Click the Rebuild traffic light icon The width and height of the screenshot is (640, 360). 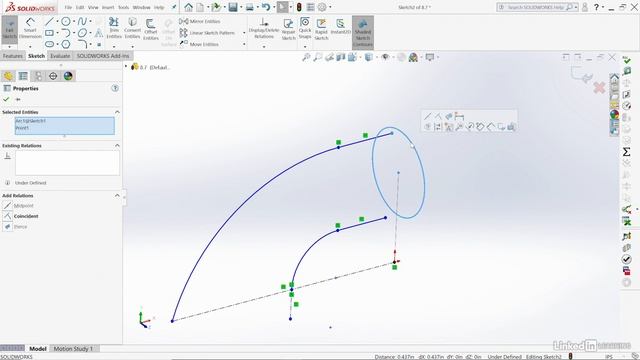[x=299, y=7]
